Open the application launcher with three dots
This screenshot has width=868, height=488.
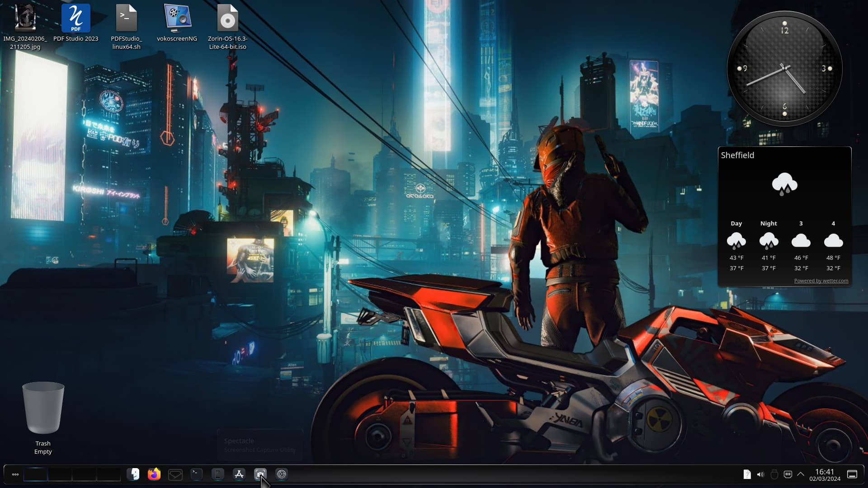[15, 474]
